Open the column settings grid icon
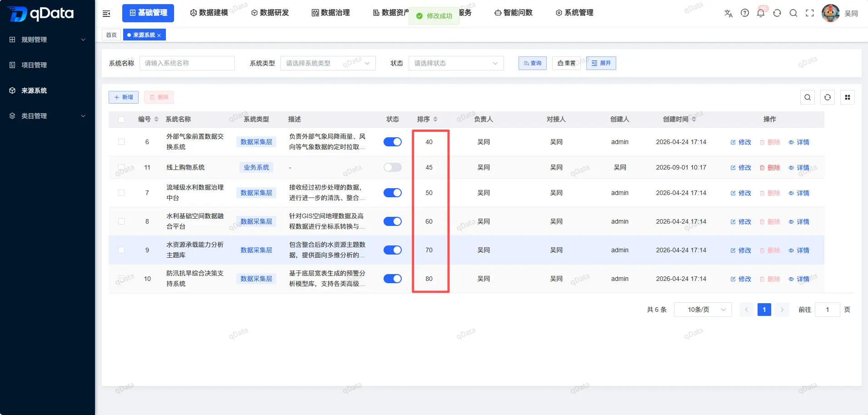 coord(848,97)
